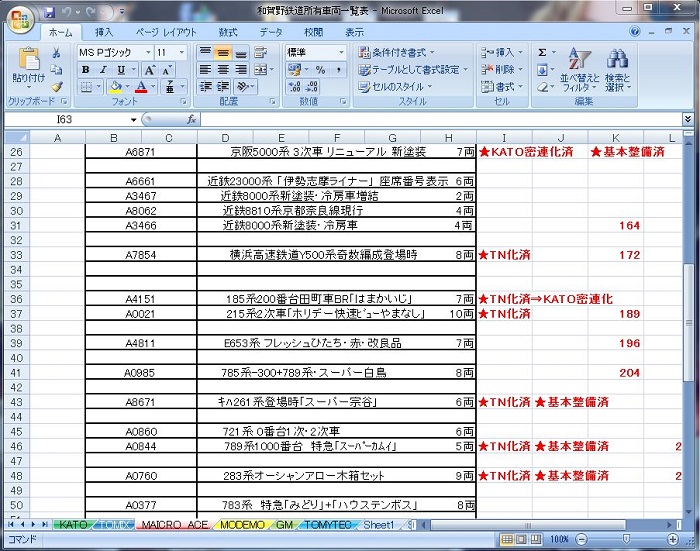Copy selection with the copy icon
Viewport: 700px width, 551px height.
(x=56, y=69)
